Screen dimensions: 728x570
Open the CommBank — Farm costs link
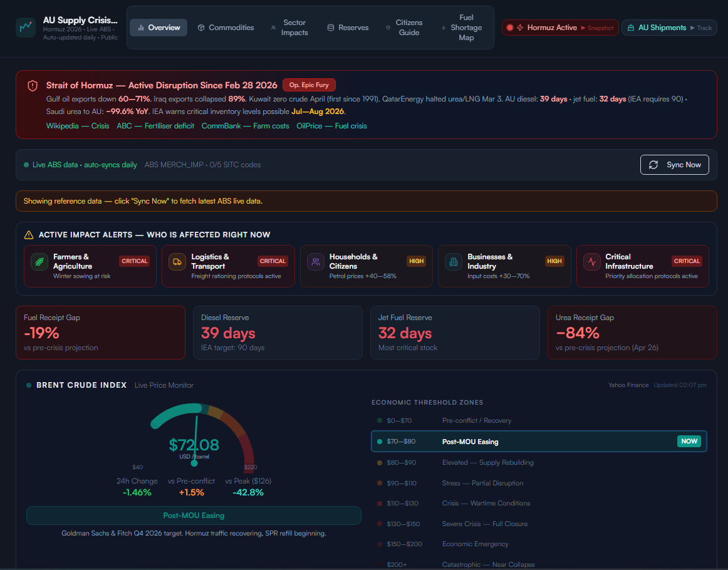tap(245, 126)
